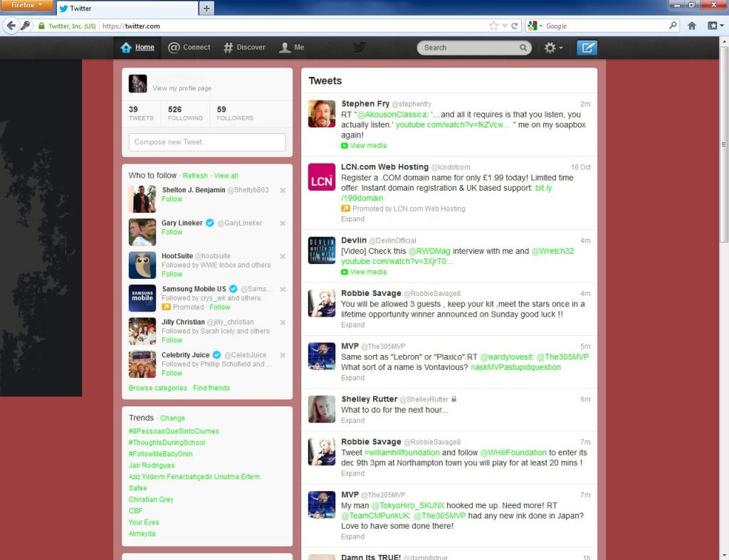Click the search magnifier icon in Twitter search
This screenshot has width=729, height=560.
tap(523, 48)
